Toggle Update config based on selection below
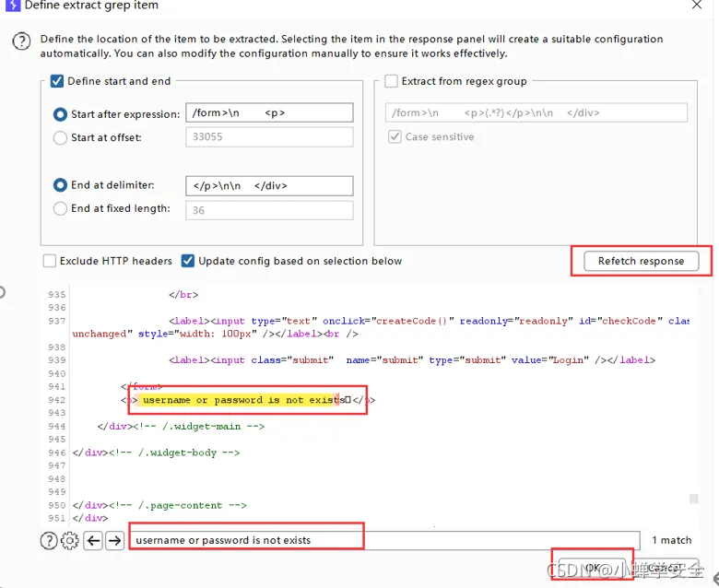 [188, 261]
